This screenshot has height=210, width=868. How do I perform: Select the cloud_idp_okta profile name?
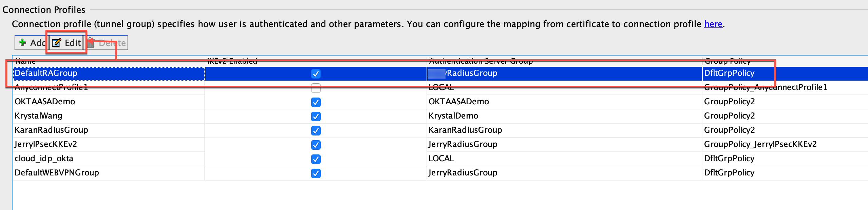[x=44, y=159]
